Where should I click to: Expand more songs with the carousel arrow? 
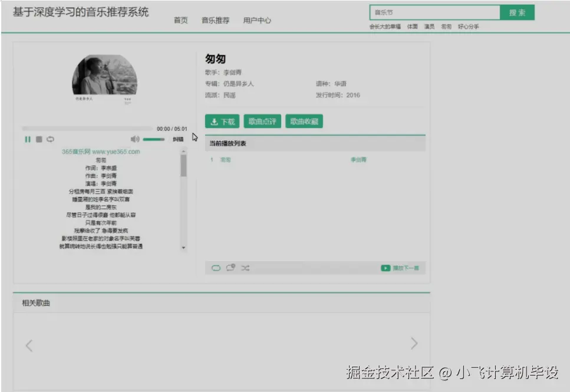click(414, 343)
